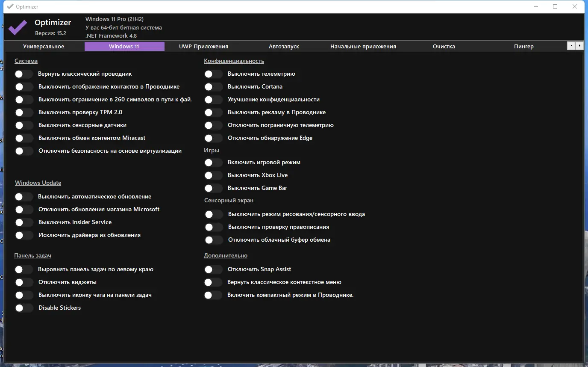Toggle Отключить Snap Assist switch
Viewport: 588px width, 367px height.
click(x=214, y=269)
